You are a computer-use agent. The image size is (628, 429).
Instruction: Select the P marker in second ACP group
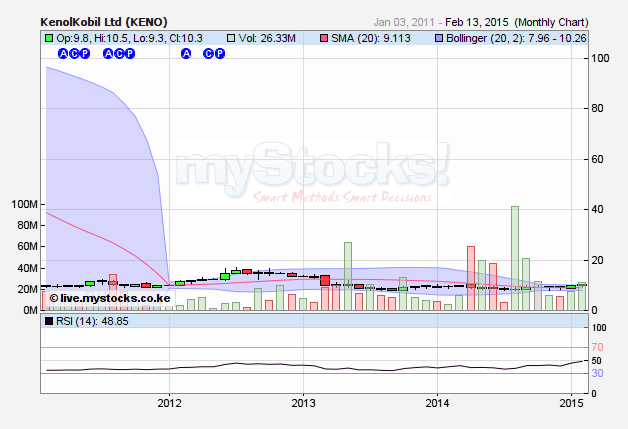pyautogui.click(x=130, y=54)
